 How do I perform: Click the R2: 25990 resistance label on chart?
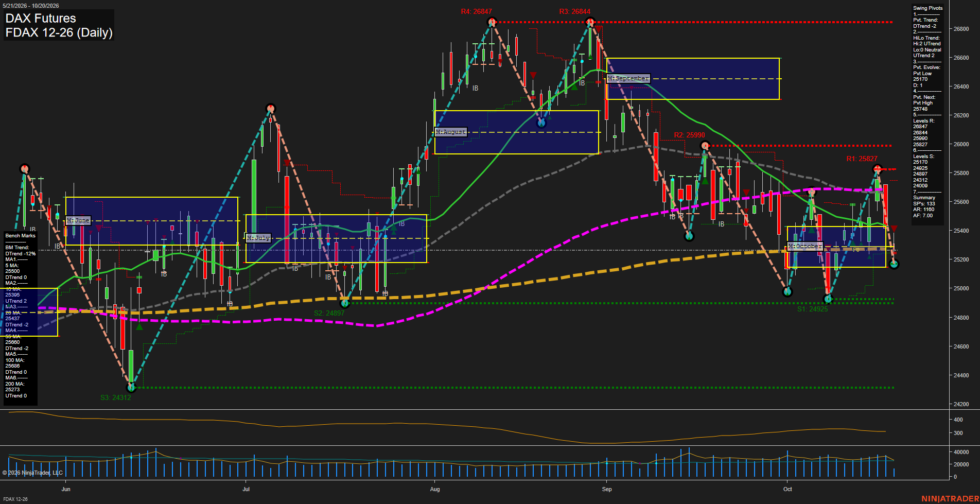690,135
